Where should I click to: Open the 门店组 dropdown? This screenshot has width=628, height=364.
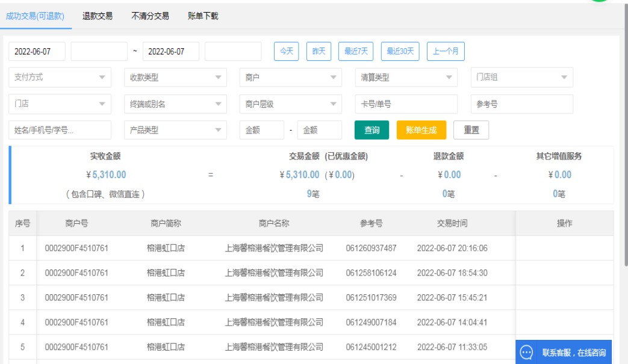(521, 78)
